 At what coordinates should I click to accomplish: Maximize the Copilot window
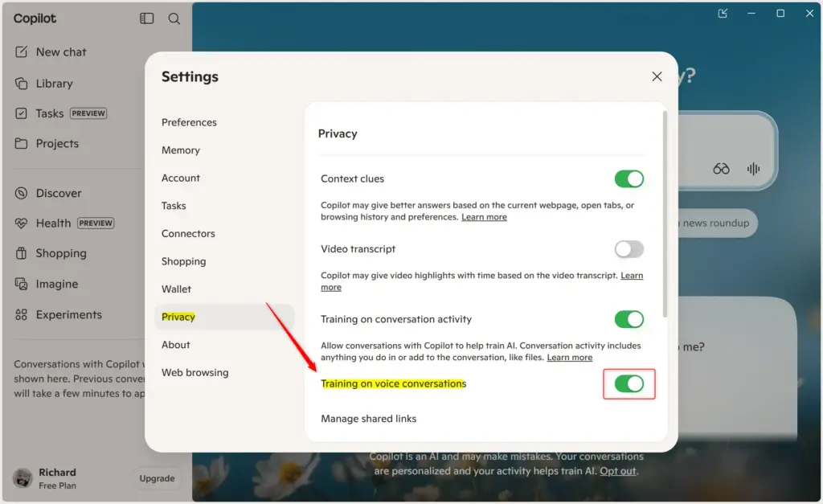pos(780,14)
